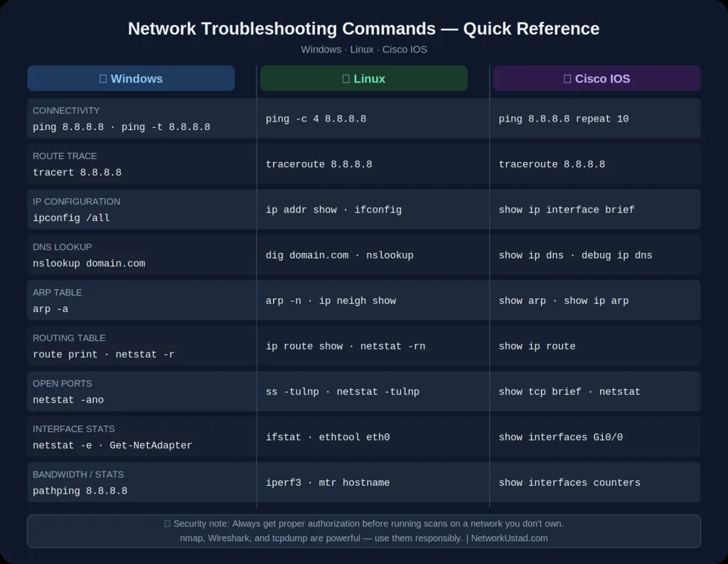The width and height of the screenshot is (728, 564).
Task: Select 'ss -tulnp · netstat -tulnp' text
Action: point(343,391)
